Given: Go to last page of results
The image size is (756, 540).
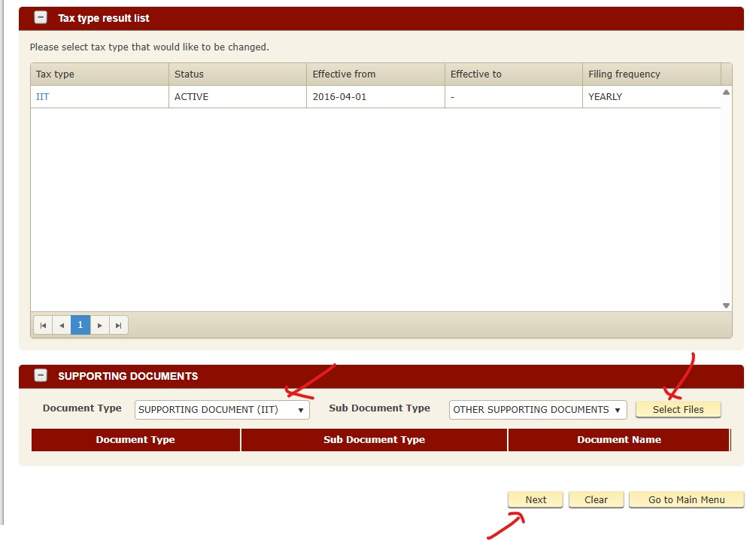Looking at the screenshot, I should pos(118,325).
